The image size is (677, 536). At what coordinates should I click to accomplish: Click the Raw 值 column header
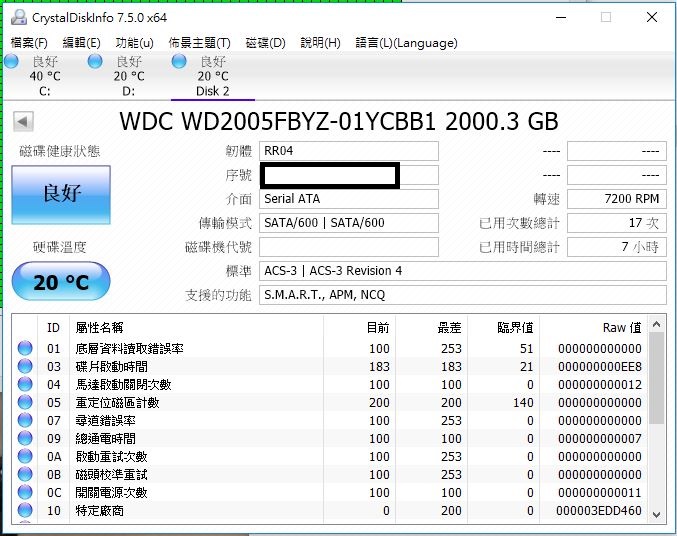[x=594, y=327]
